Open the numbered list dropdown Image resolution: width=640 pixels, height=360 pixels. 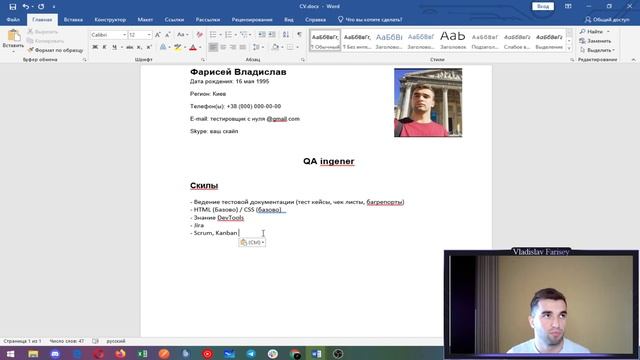tap(236, 35)
